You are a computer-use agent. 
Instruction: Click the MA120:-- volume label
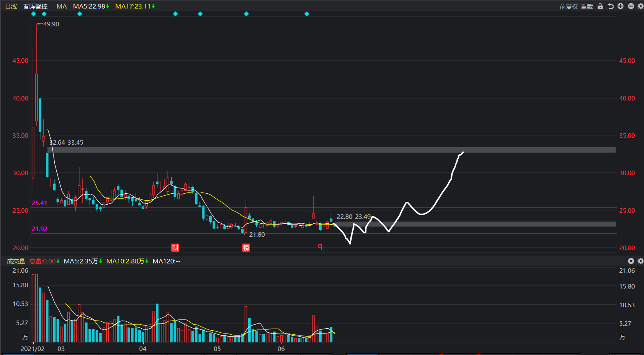166,261
